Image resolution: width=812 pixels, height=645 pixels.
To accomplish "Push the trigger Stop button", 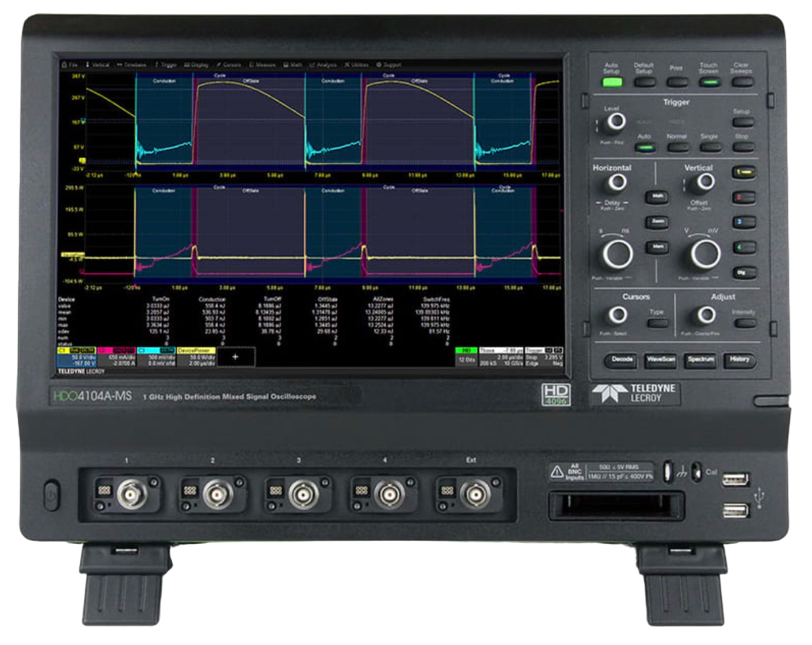I will coord(742,147).
